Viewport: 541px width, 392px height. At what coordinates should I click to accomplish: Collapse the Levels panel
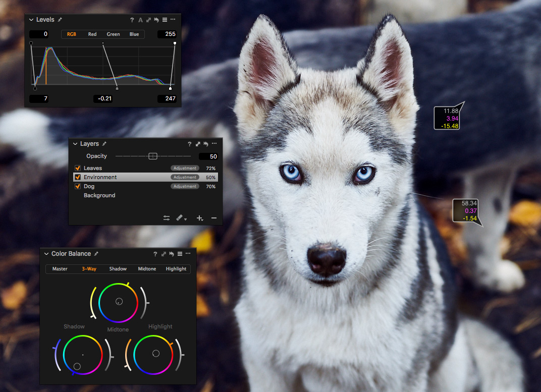31,20
